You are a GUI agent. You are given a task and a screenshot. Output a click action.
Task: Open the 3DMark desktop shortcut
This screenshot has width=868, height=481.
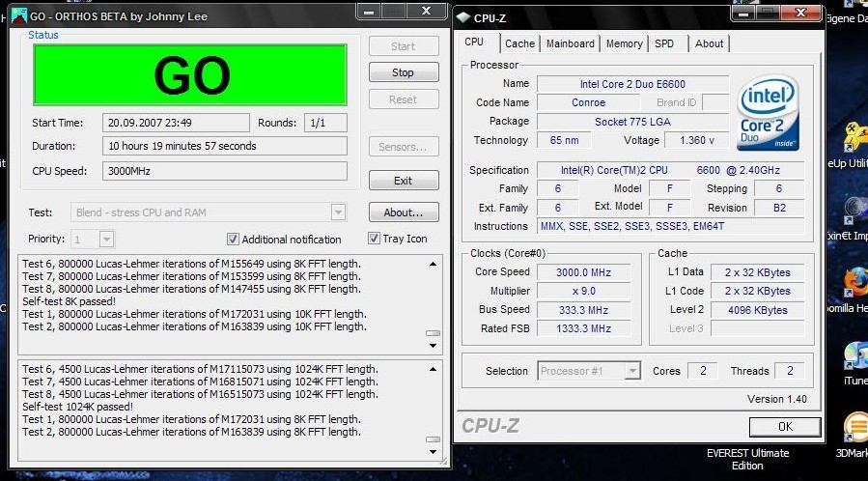click(855, 428)
